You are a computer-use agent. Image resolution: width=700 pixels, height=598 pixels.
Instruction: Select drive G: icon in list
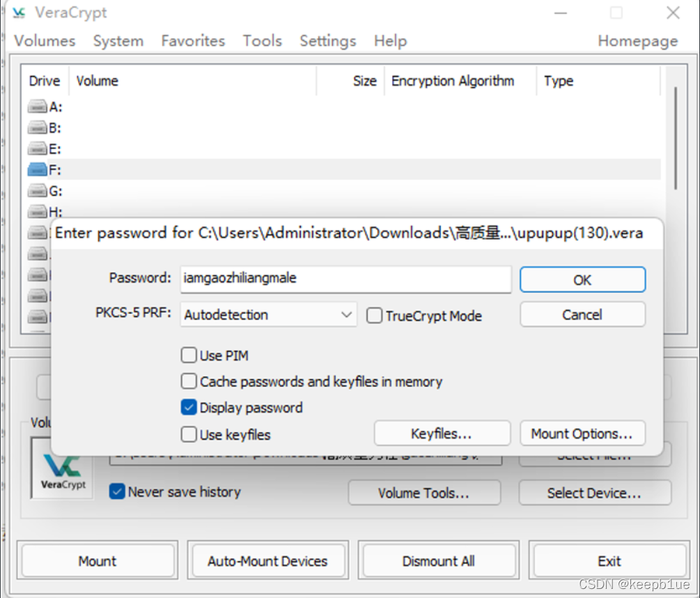tap(37, 191)
